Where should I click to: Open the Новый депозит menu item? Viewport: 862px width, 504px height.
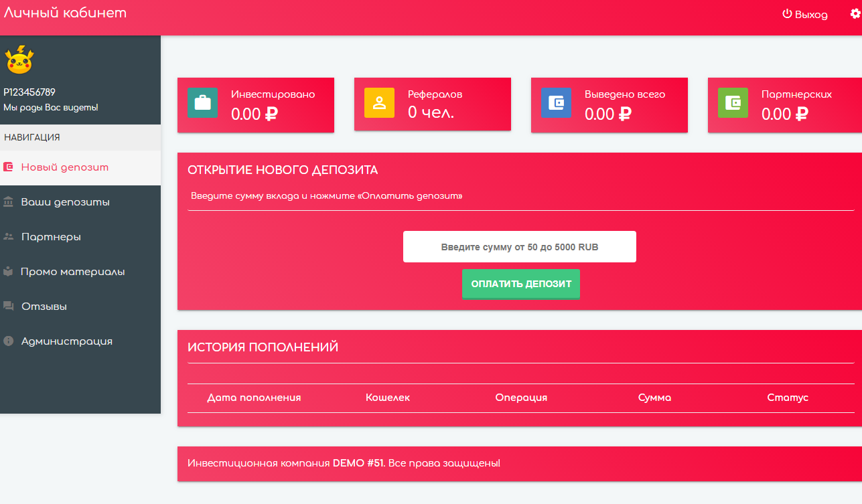[80, 167]
